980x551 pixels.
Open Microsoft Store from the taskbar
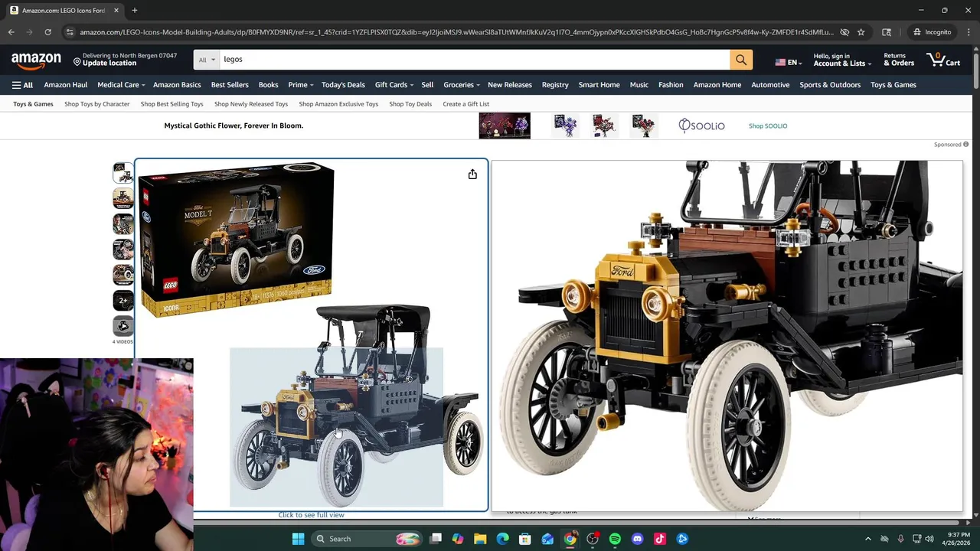pos(524,539)
